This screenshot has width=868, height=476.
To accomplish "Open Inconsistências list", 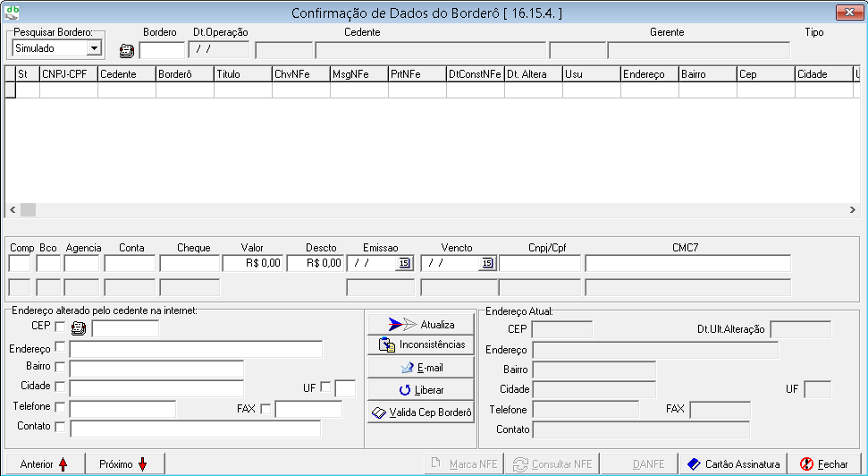I will tap(420, 344).
